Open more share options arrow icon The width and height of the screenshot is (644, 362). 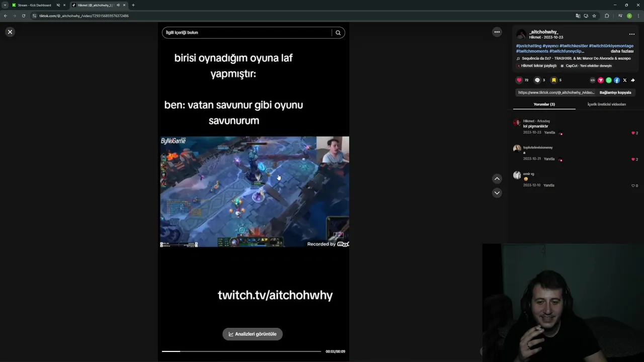tap(633, 80)
